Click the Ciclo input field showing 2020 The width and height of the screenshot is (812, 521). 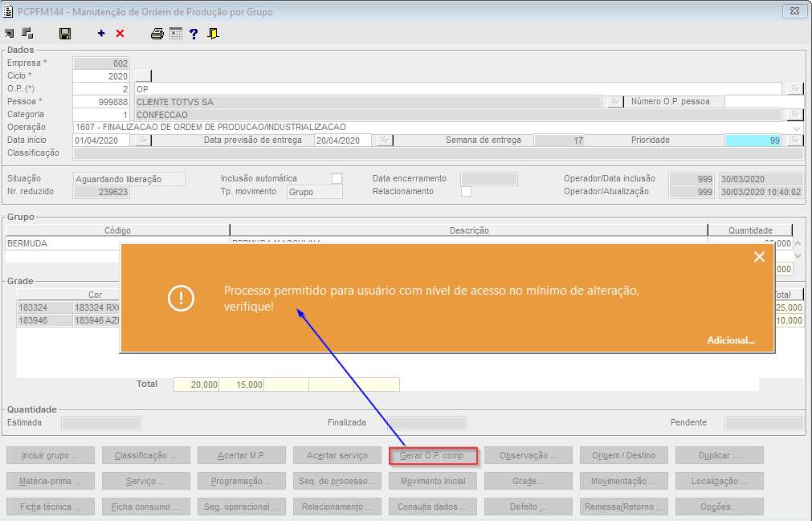click(x=101, y=76)
